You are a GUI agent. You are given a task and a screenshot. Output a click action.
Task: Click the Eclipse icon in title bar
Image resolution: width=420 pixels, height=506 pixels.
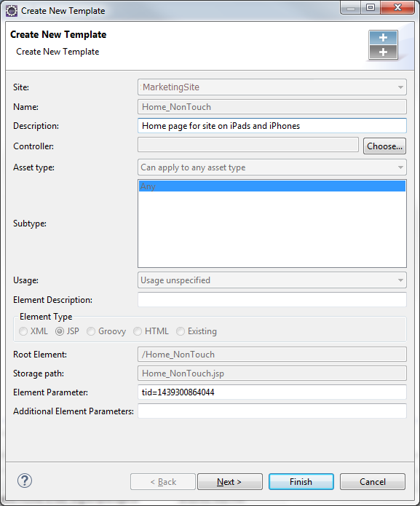12,11
